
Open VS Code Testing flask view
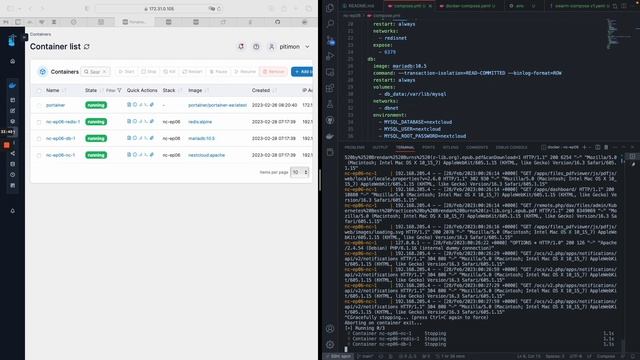click(x=330, y=104)
